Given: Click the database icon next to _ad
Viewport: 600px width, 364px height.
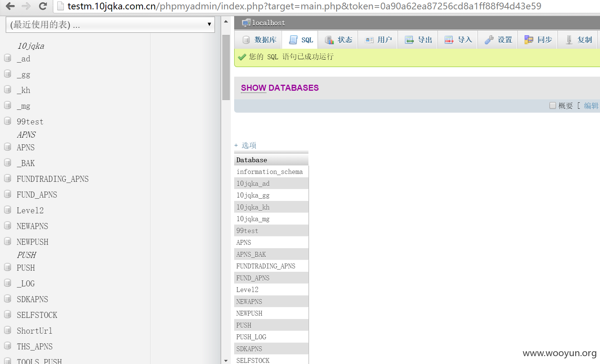Looking at the screenshot, I should coord(8,58).
